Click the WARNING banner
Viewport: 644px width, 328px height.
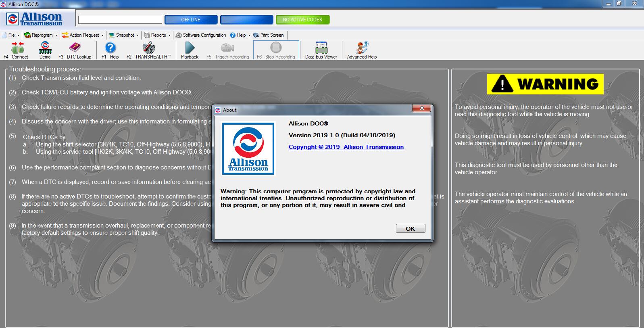click(x=545, y=84)
